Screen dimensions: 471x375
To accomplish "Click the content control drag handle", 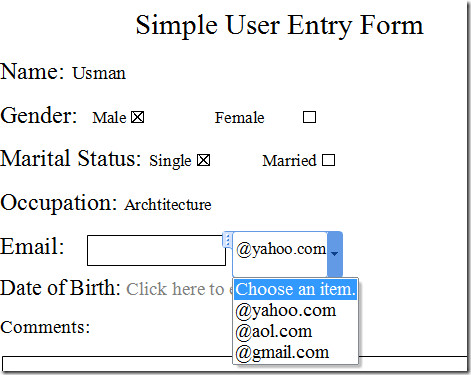I will [228, 240].
